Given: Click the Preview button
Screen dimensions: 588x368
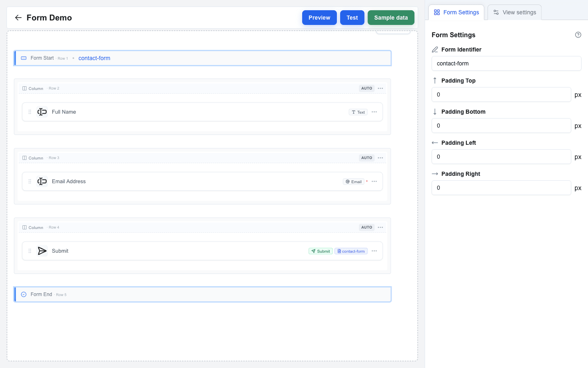Looking at the screenshot, I should click(319, 18).
